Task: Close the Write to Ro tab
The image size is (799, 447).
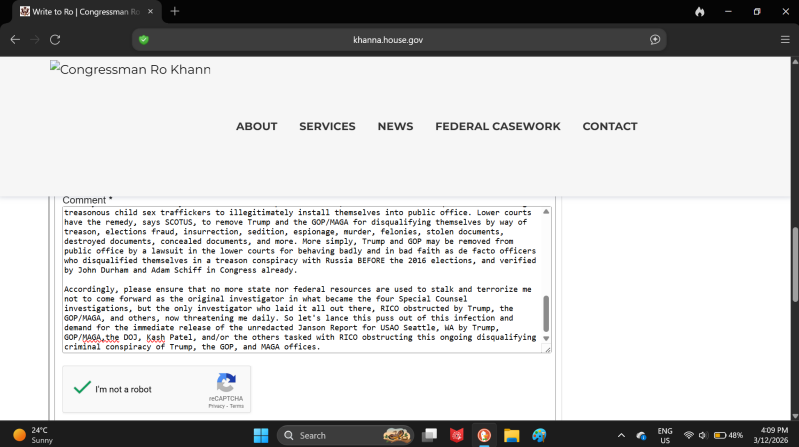Action: click(x=150, y=11)
